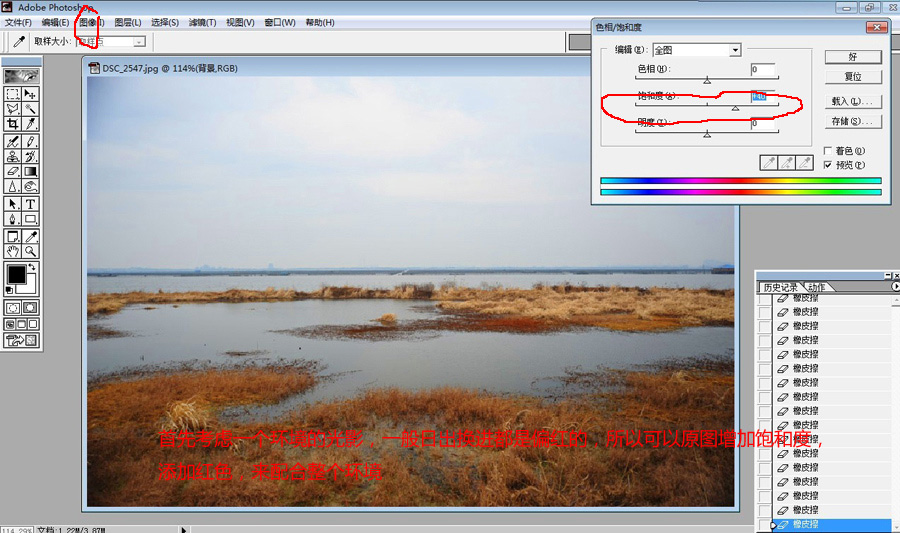The width and height of the screenshot is (900, 533).
Task: Select the Notes tool
Action: pyautogui.click(x=13, y=236)
